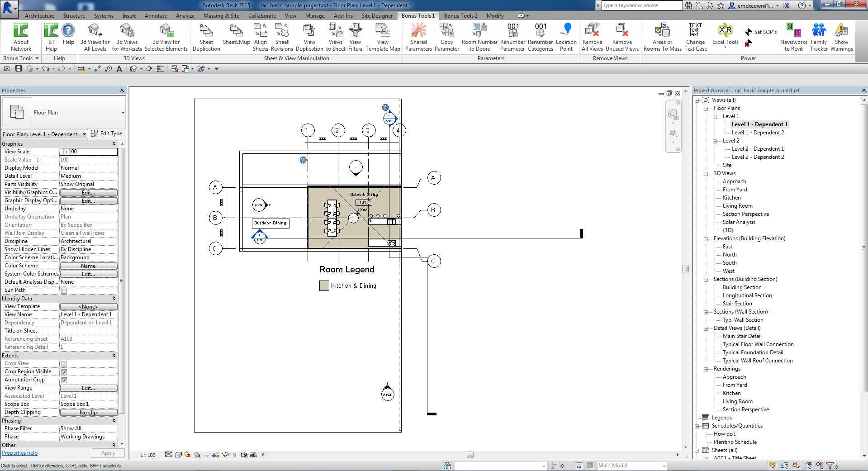This screenshot has height=471, width=868.
Task: Uncheck the Annotation Crop checkbox
Action: [64, 380]
